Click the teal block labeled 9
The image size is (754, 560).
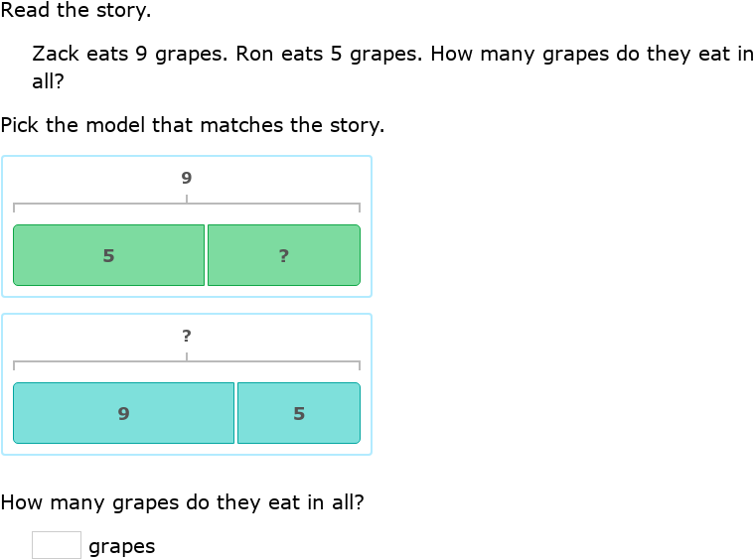pos(123,413)
